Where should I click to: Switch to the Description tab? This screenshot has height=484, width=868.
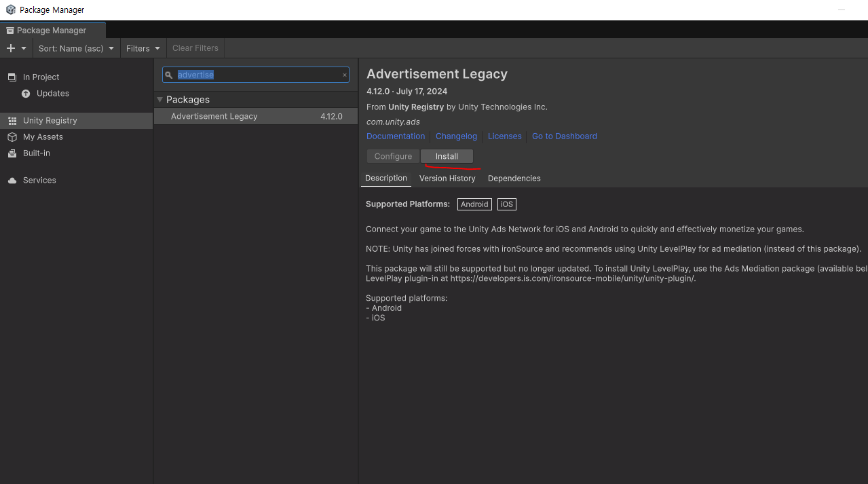pyautogui.click(x=386, y=178)
